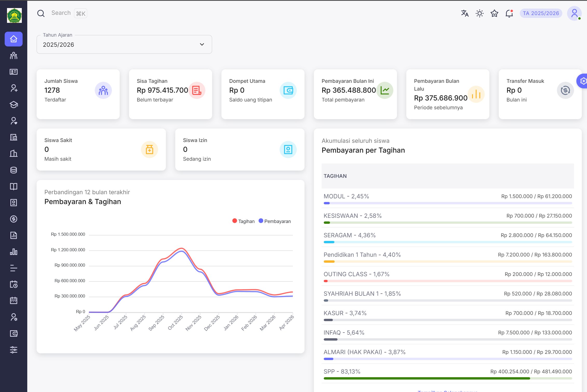Image resolution: width=587 pixels, height=392 pixels.
Task: Open the floating gear button on right edge
Action: click(x=583, y=81)
